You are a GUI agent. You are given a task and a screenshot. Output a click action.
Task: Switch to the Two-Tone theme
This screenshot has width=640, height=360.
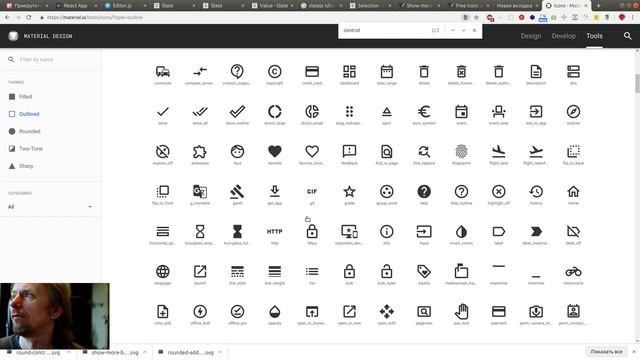(x=25, y=149)
